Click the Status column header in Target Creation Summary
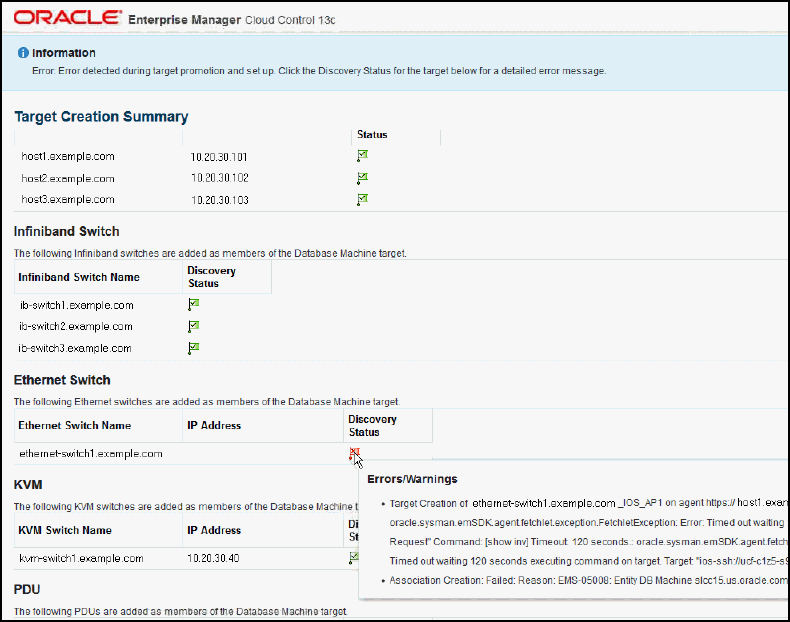Image resolution: width=790 pixels, height=622 pixels. [372, 135]
